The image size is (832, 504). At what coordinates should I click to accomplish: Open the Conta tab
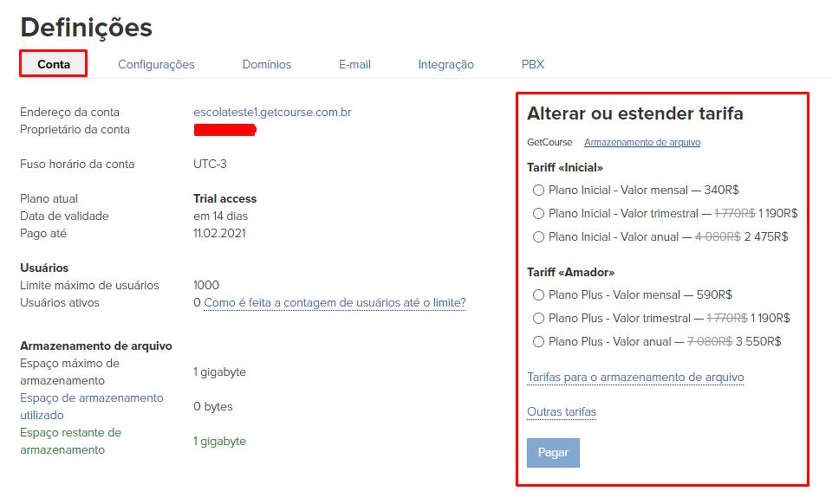pos(54,64)
